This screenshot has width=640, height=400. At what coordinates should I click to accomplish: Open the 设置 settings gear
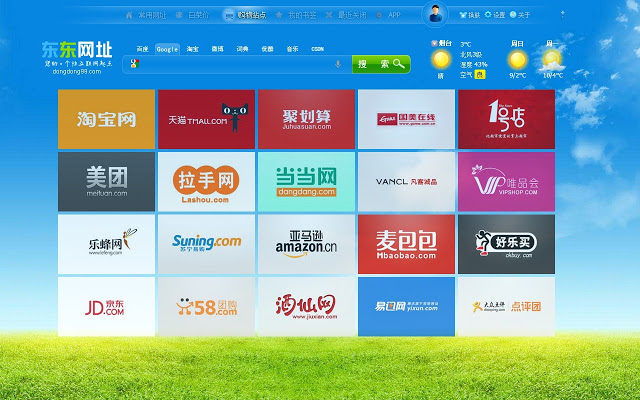click(x=495, y=15)
